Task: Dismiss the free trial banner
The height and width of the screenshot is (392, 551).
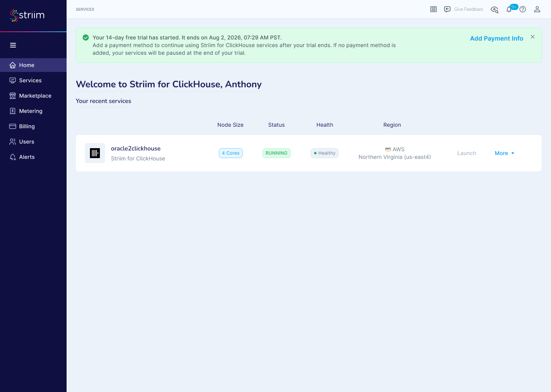Action: (x=533, y=37)
